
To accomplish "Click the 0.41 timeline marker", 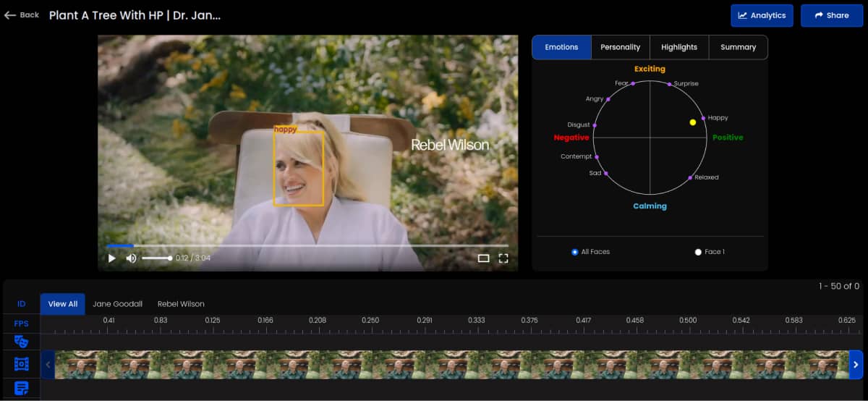I will [109, 320].
